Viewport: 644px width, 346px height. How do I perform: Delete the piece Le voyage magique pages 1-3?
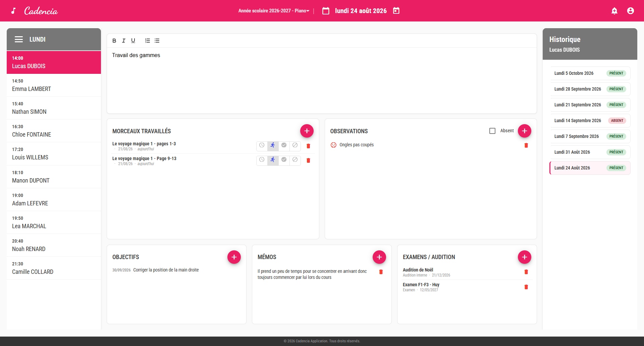click(x=309, y=146)
